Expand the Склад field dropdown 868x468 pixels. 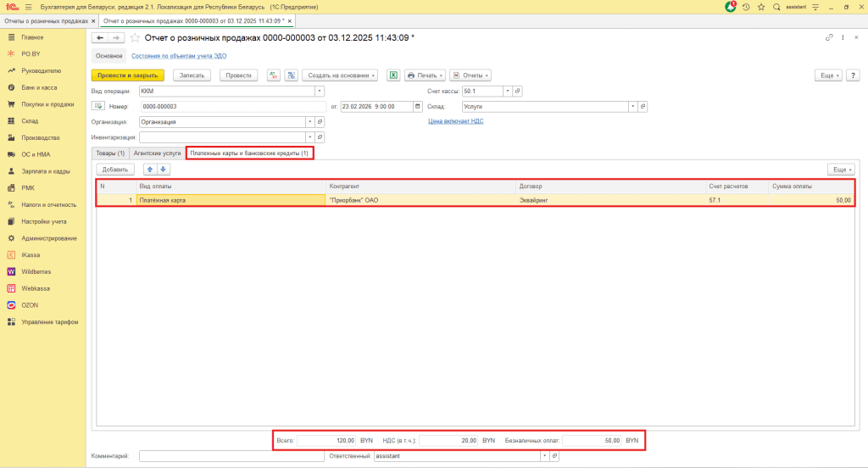coord(632,106)
